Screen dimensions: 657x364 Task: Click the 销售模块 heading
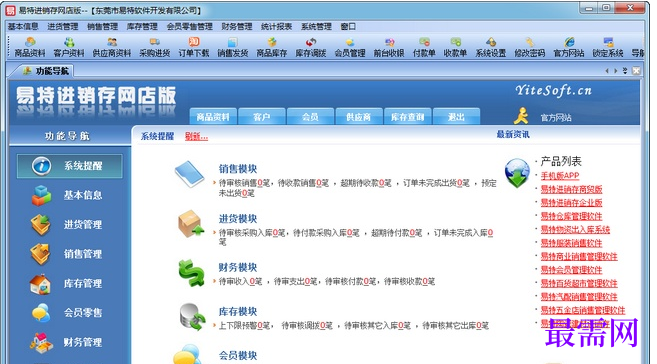tap(238, 169)
